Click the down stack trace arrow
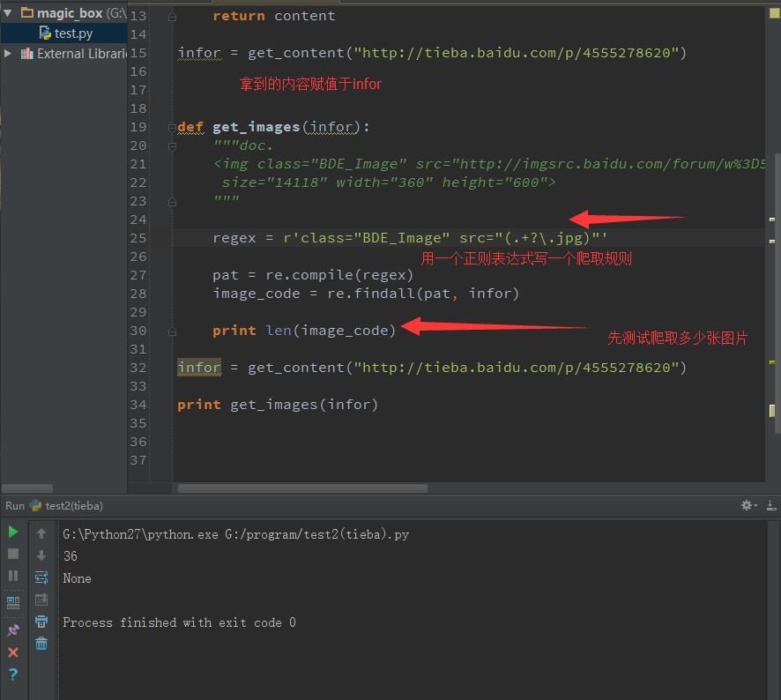 point(41,555)
